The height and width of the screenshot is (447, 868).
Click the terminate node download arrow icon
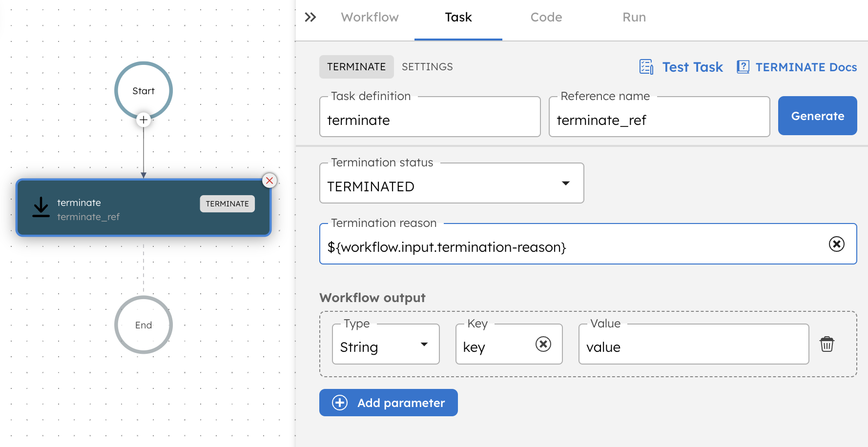pyautogui.click(x=41, y=207)
